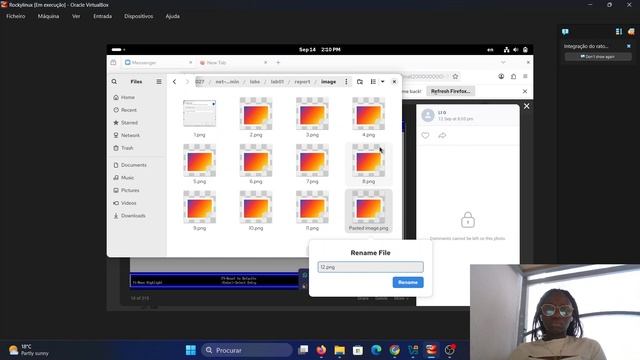Select the 9.png thumbnail
Screen dimensions: 640x360
[x=200, y=207]
